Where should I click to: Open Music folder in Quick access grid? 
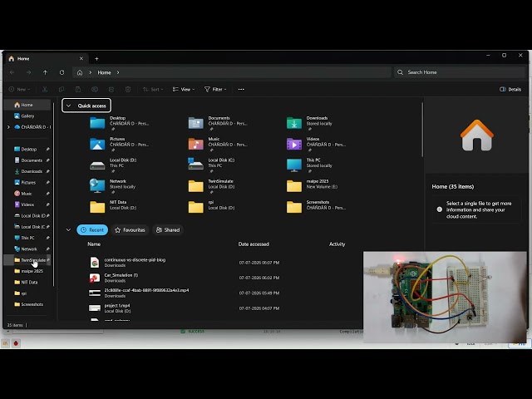point(218,144)
